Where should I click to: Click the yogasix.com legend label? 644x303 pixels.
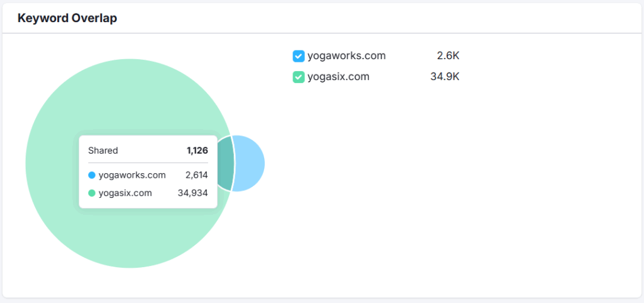pos(338,77)
